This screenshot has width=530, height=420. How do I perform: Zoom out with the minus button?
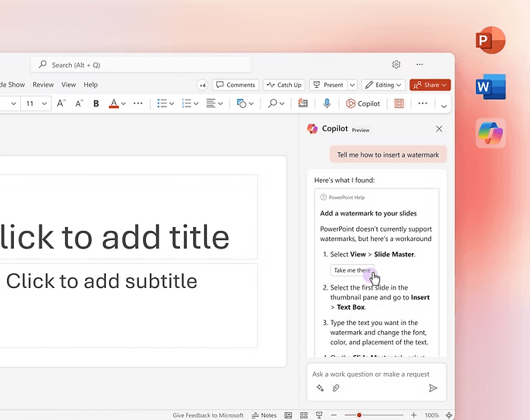click(334, 415)
